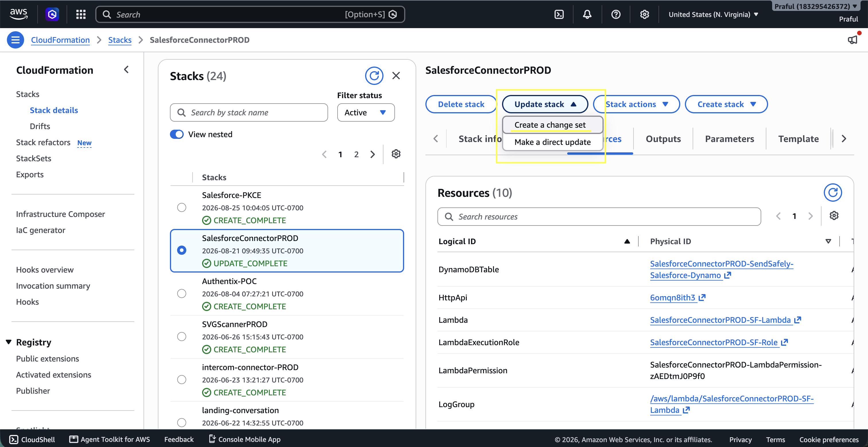Collapse the CloudFormation navigation panel

126,70
